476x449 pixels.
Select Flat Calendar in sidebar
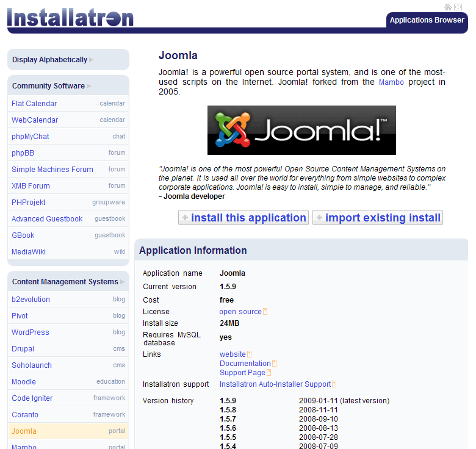[x=68, y=104]
